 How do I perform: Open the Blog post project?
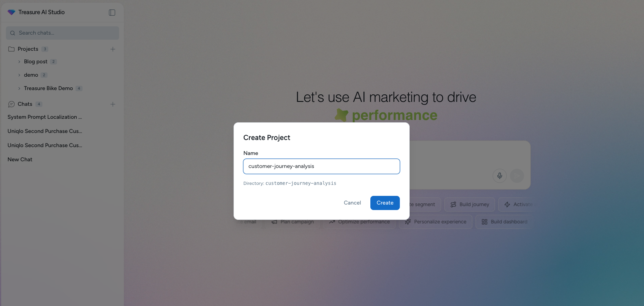coord(36,62)
